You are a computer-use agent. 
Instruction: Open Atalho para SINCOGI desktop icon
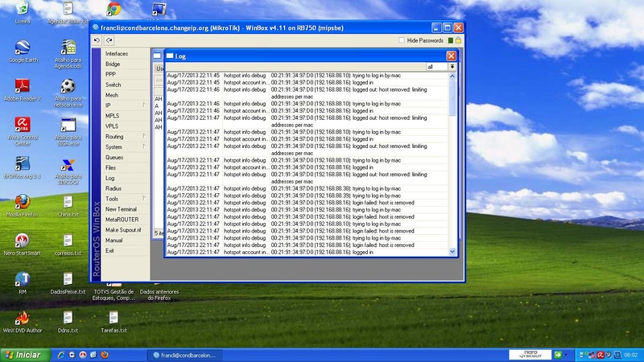(x=68, y=171)
